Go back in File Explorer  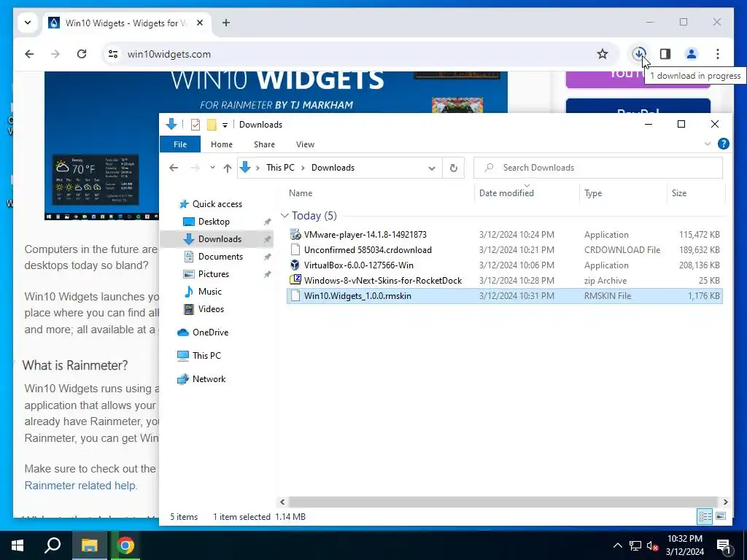click(174, 168)
